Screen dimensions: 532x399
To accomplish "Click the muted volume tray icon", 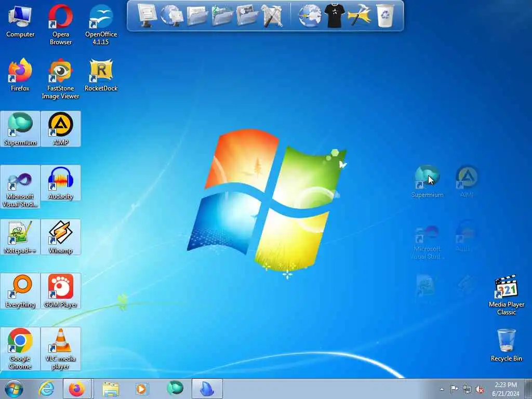I will click(480, 389).
